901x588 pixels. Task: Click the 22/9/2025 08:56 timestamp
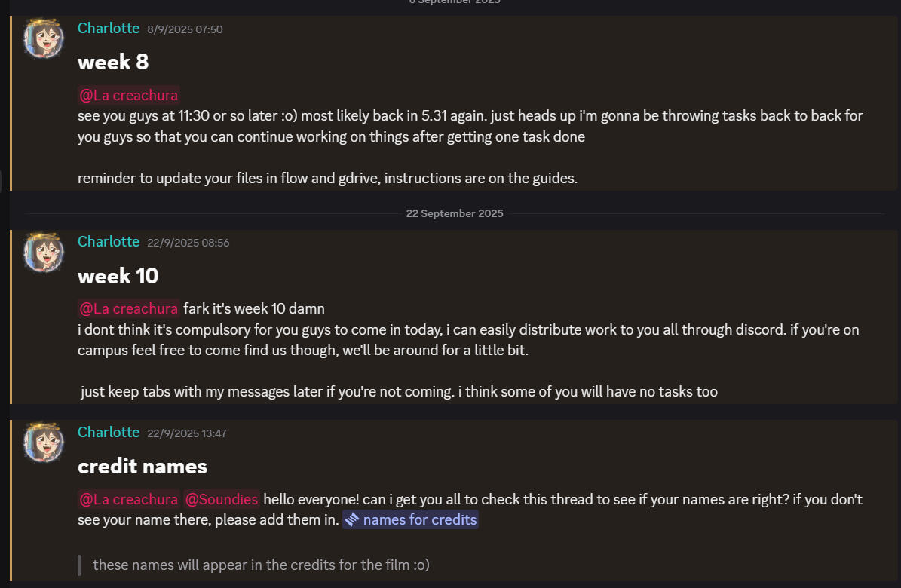point(188,243)
